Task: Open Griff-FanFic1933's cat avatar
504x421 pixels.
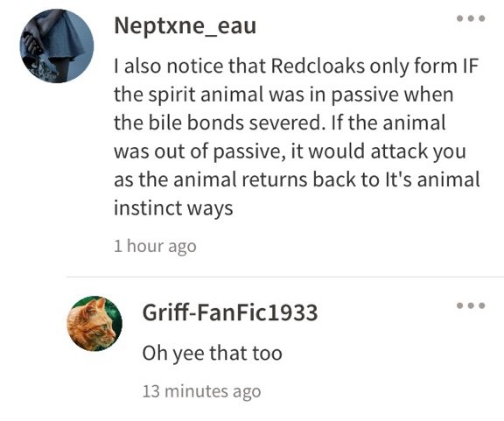Action: click(94, 324)
